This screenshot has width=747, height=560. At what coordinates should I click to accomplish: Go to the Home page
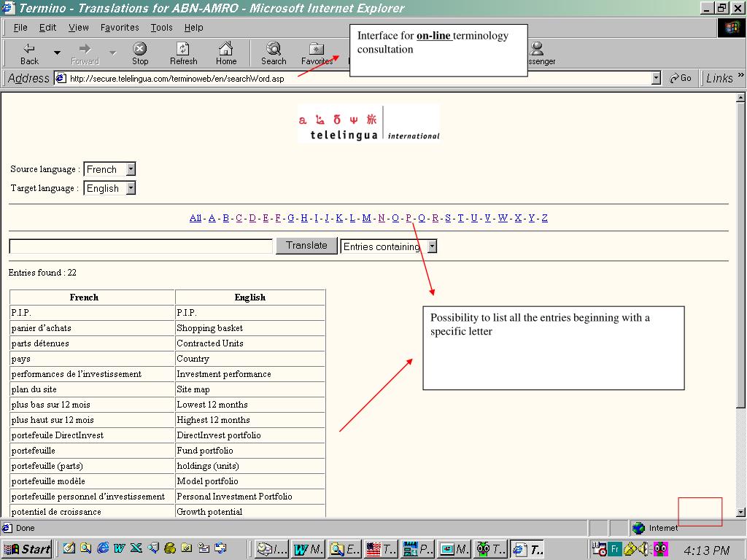tap(226, 53)
